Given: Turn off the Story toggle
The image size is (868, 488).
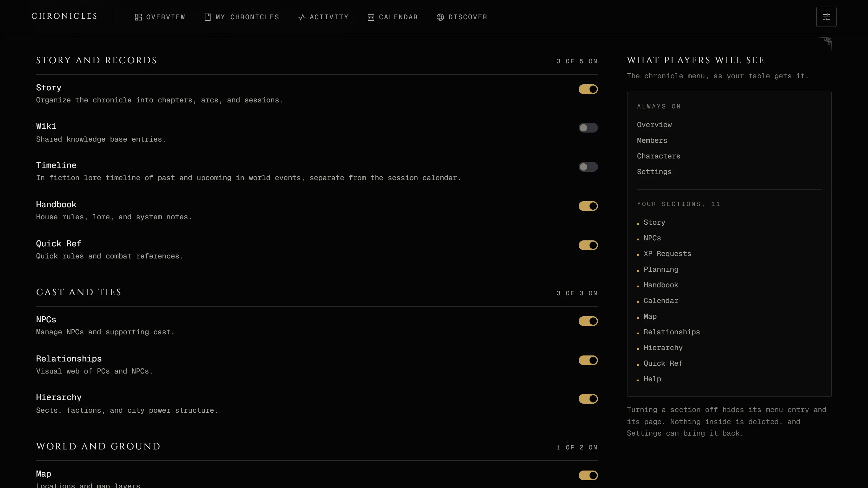Looking at the screenshot, I should point(588,89).
